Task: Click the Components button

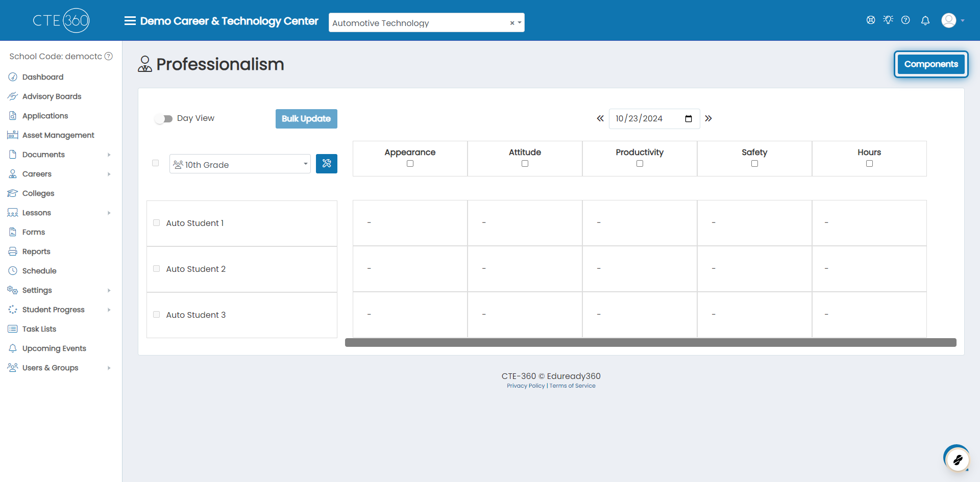Action: pos(931,64)
